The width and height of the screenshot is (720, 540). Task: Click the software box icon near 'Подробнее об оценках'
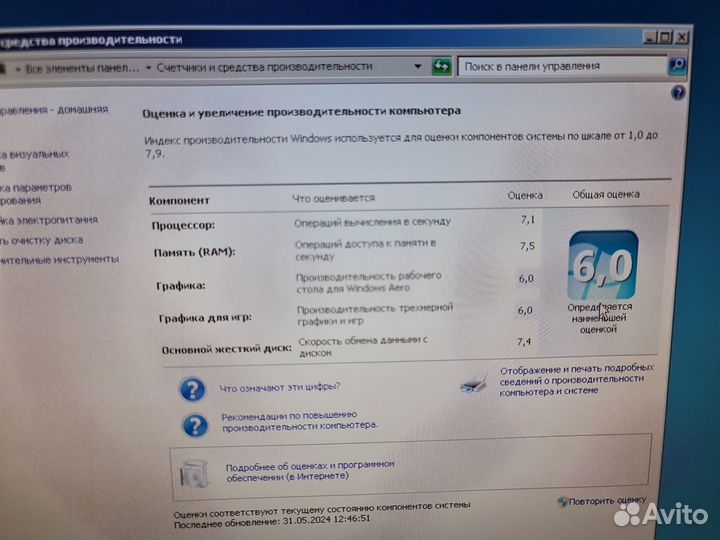click(194, 474)
